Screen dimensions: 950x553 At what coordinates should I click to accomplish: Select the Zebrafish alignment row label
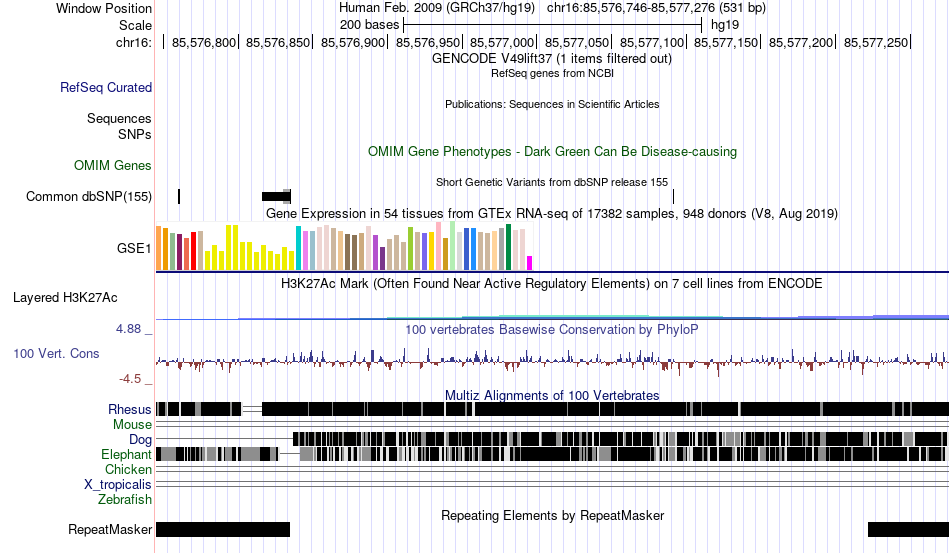pos(125,500)
